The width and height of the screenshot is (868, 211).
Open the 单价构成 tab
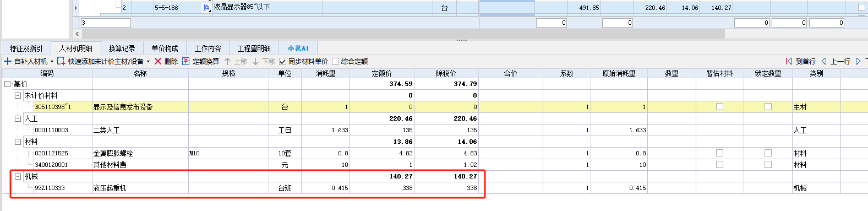pyautogui.click(x=165, y=48)
